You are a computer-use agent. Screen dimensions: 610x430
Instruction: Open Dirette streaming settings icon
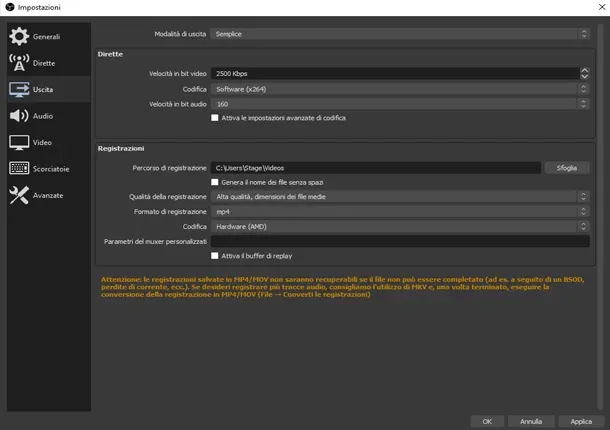(19, 63)
